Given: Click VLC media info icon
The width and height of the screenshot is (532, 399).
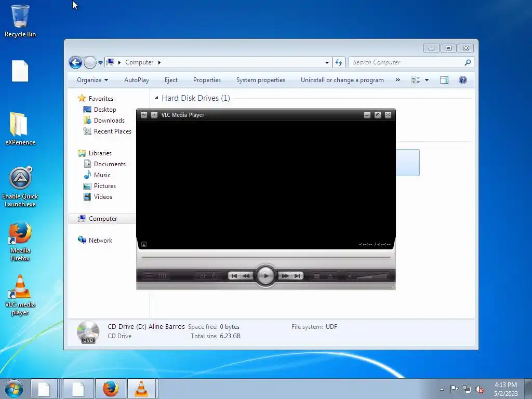Looking at the screenshot, I should coord(144,244).
